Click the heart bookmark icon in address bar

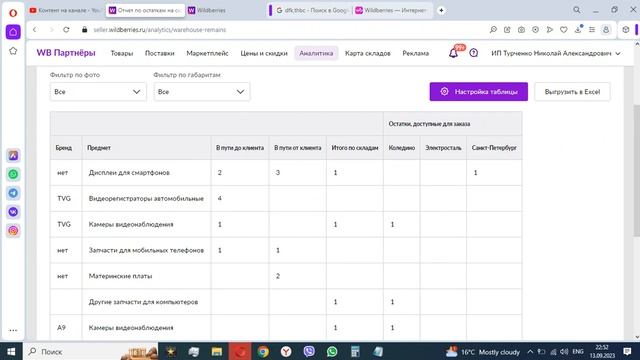[x=564, y=30]
